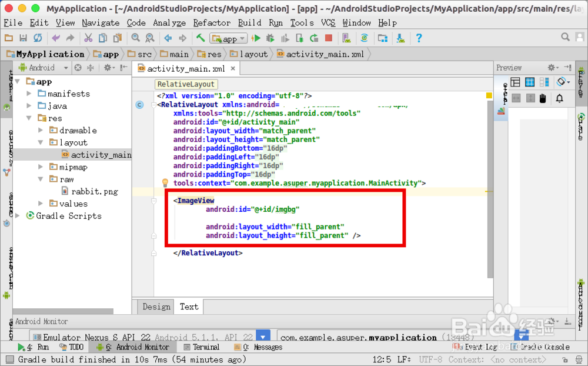Click the Debug app bug icon
The width and height of the screenshot is (588, 366).
tap(270, 38)
